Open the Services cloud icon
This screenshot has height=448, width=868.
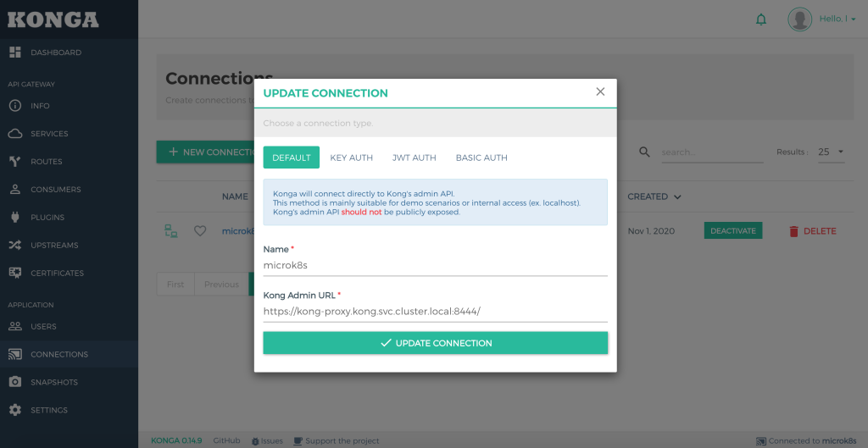pyautogui.click(x=15, y=134)
